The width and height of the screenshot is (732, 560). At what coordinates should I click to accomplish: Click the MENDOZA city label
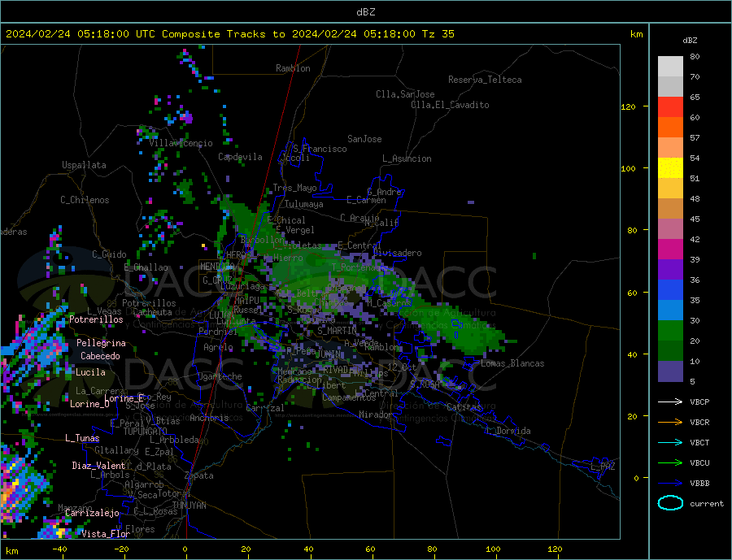tap(217, 267)
